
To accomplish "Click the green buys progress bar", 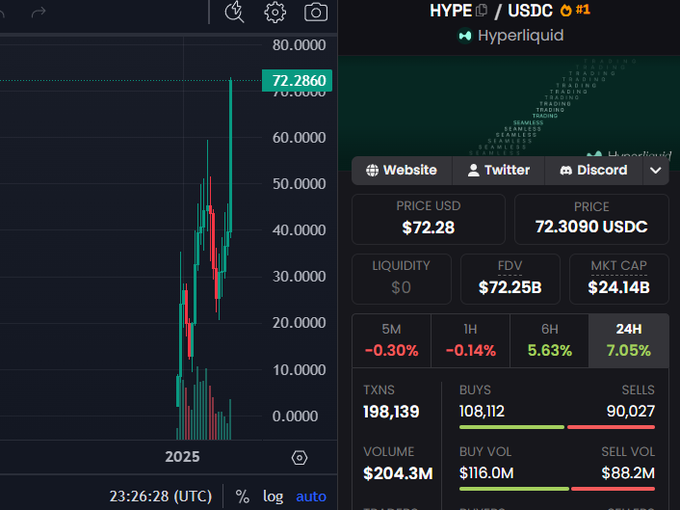I will 512,427.
